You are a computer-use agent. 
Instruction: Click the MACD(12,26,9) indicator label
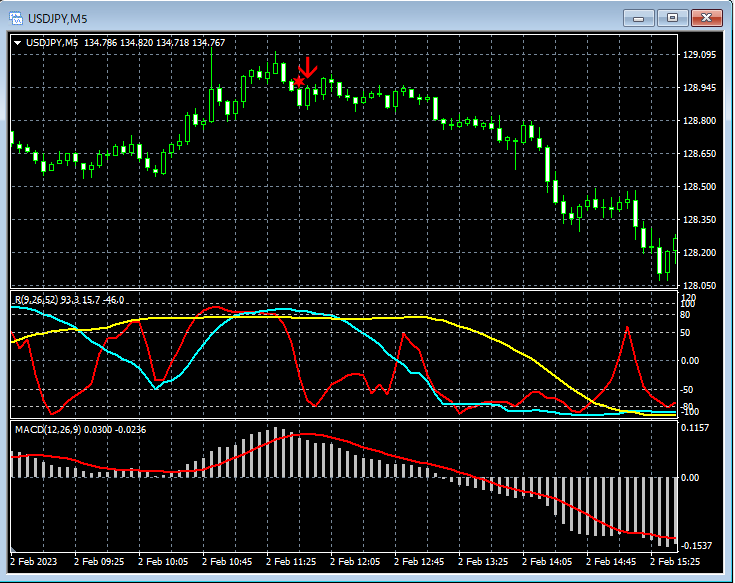(x=50, y=429)
